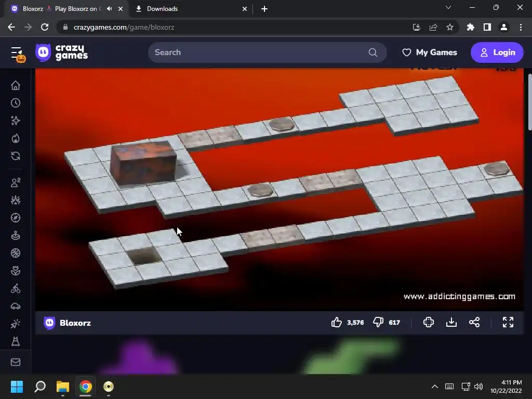Click the search magnifier icon

coord(373,52)
